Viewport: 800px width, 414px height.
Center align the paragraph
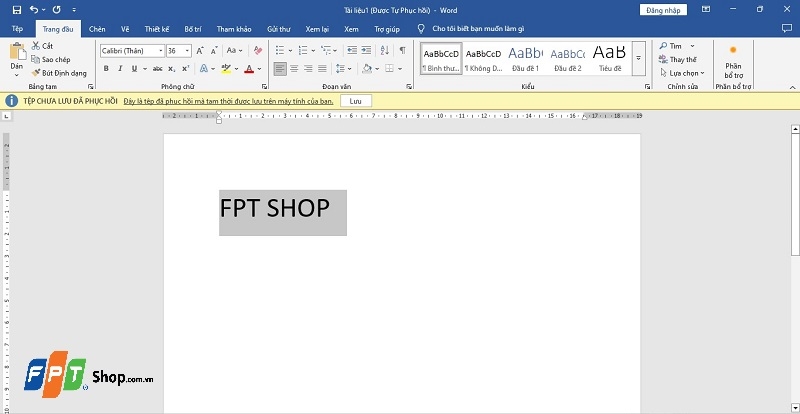click(294, 68)
